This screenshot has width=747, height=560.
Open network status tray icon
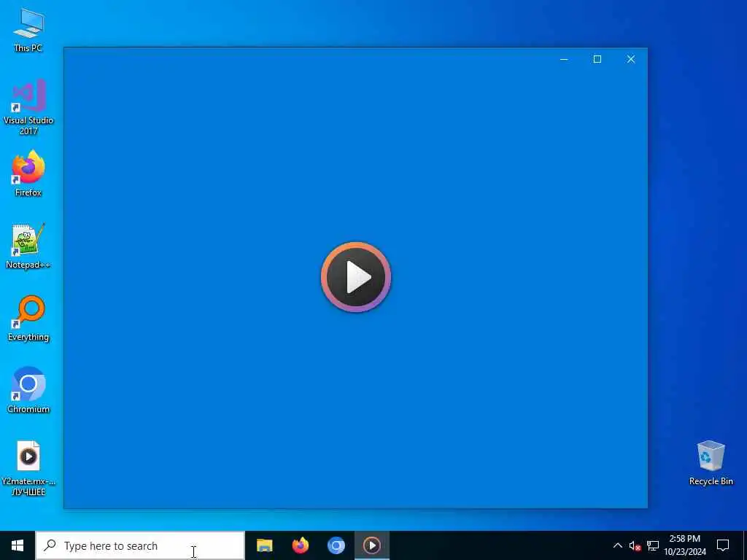[653, 545]
